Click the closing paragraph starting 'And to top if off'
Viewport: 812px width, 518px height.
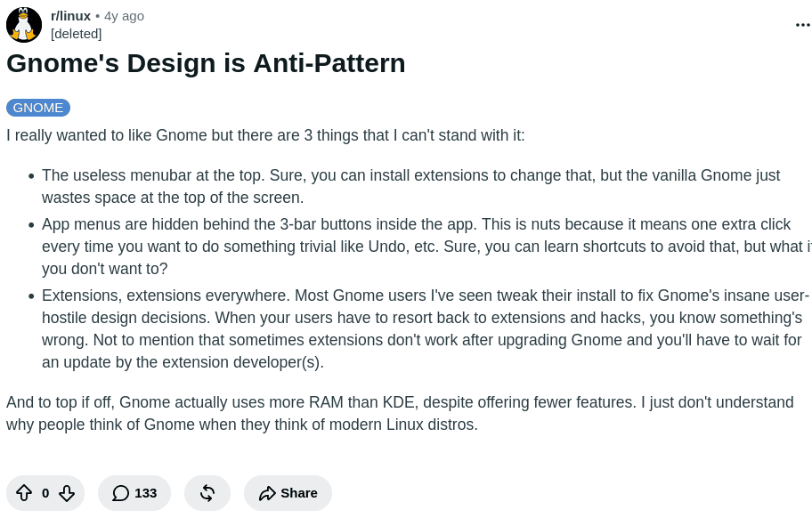pos(400,414)
